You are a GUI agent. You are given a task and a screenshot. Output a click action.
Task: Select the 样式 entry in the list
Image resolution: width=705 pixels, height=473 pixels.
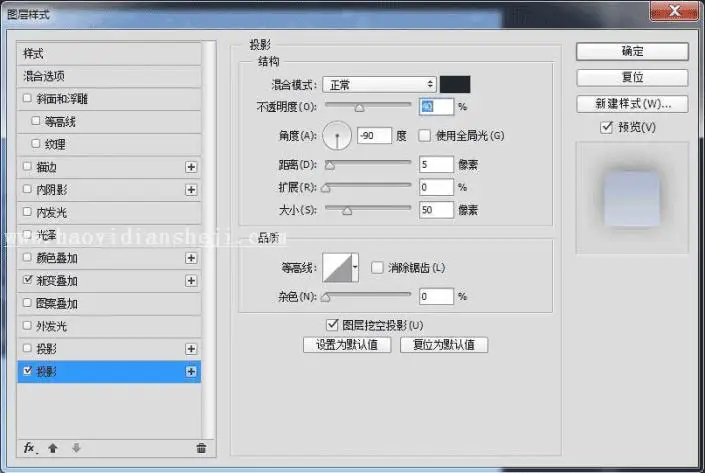coord(109,54)
